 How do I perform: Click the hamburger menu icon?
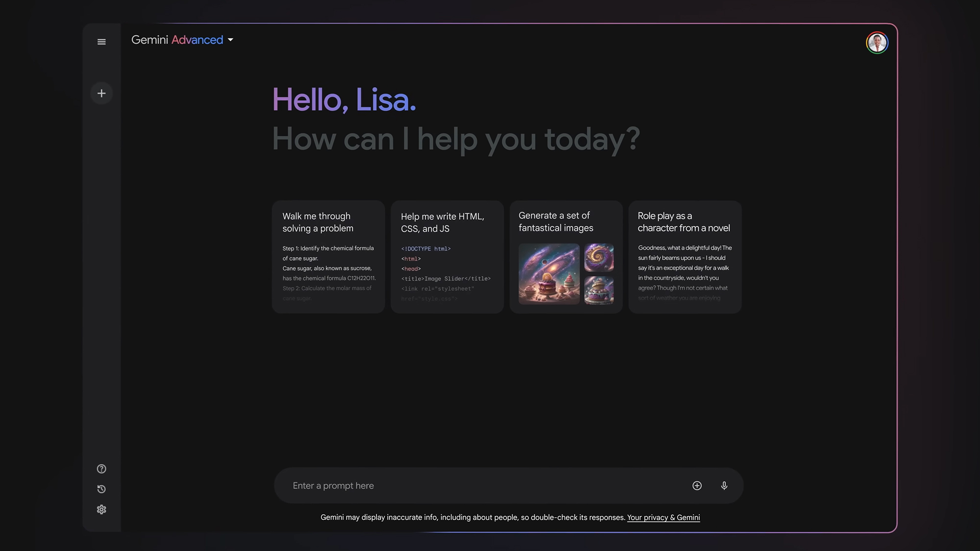tap(101, 42)
